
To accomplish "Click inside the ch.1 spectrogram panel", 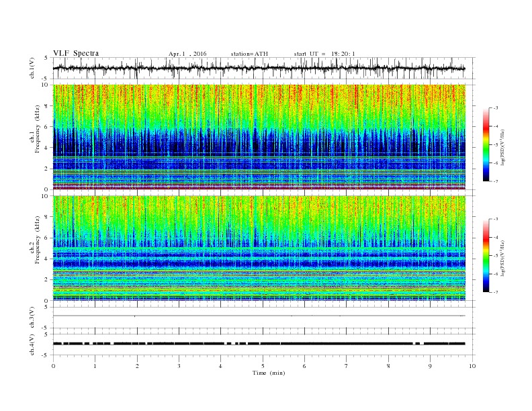I will coord(259,137).
